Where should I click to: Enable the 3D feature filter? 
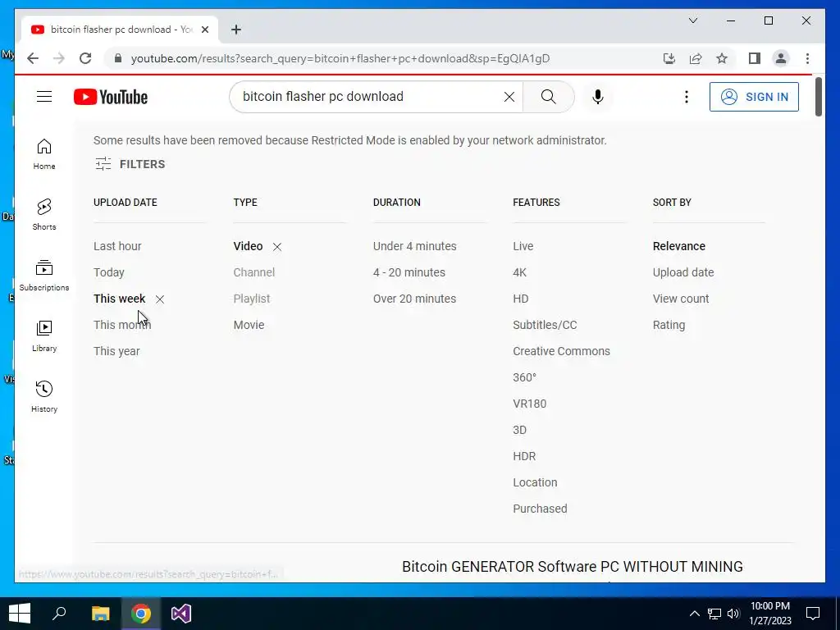pyautogui.click(x=519, y=430)
